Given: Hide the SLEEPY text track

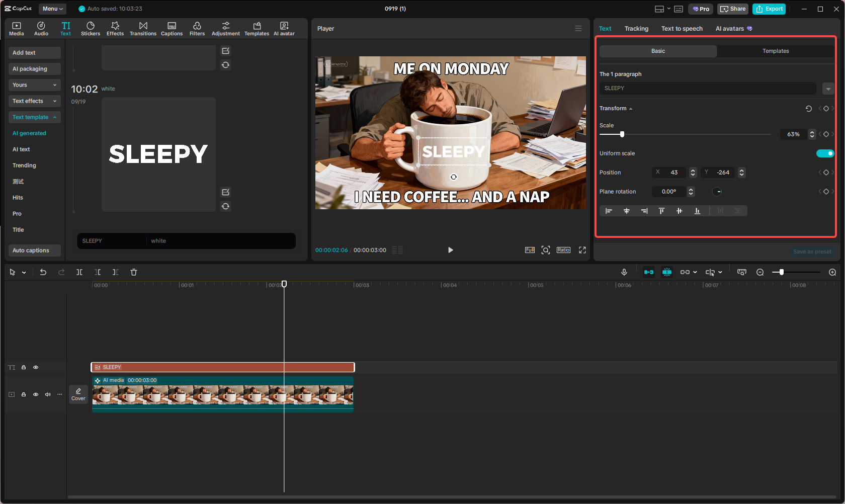Looking at the screenshot, I should 36,367.
